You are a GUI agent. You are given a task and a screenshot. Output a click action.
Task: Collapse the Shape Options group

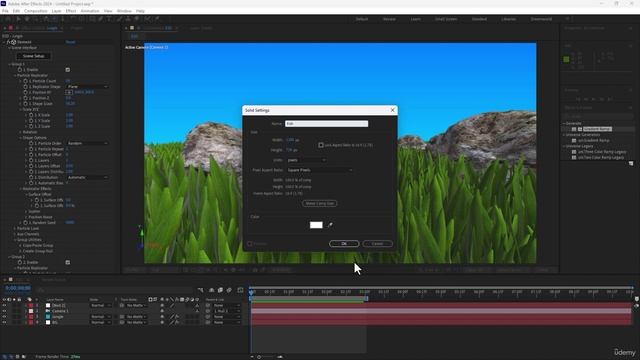tap(21, 138)
